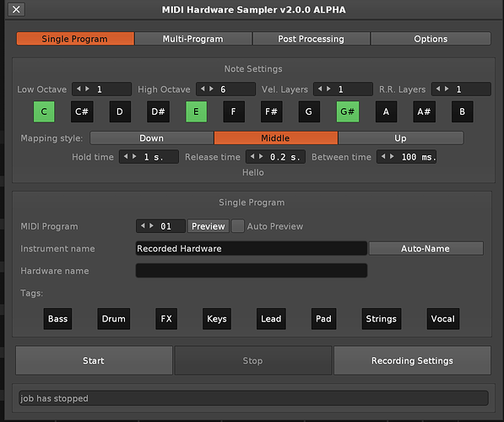
Task: Toggle the Bass tag
Action: click(58, 318)
